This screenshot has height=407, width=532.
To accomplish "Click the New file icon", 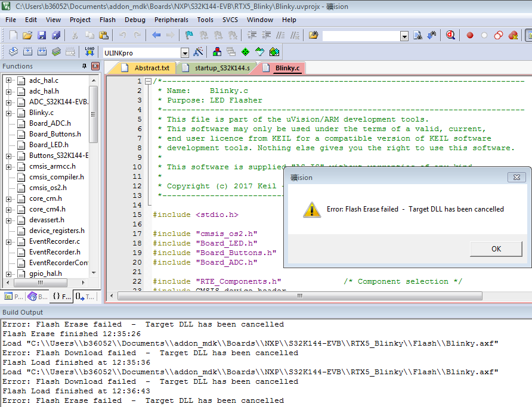I will (x=13, y=36).
